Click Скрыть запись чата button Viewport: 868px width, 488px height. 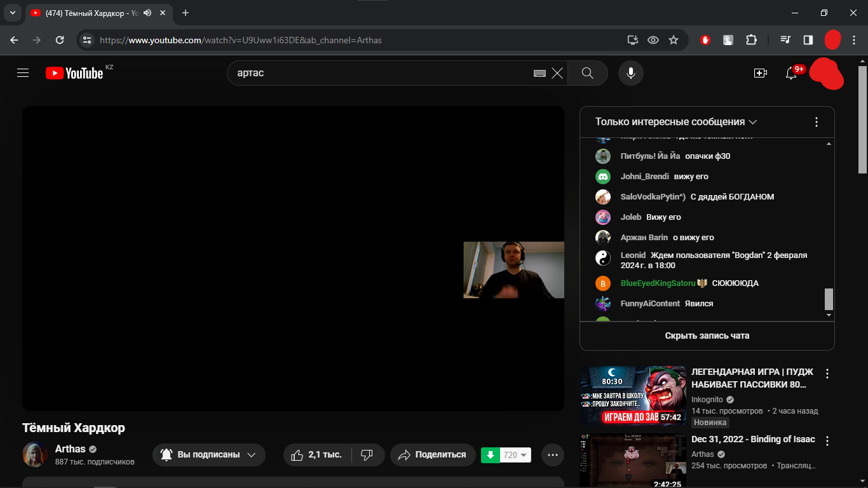(x=707, y=335)
